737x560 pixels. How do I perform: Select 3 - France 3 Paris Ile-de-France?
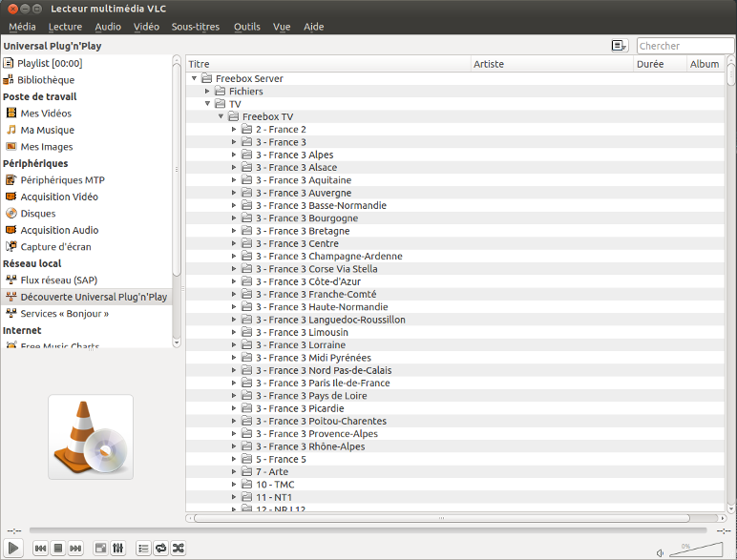click(455, 383)
